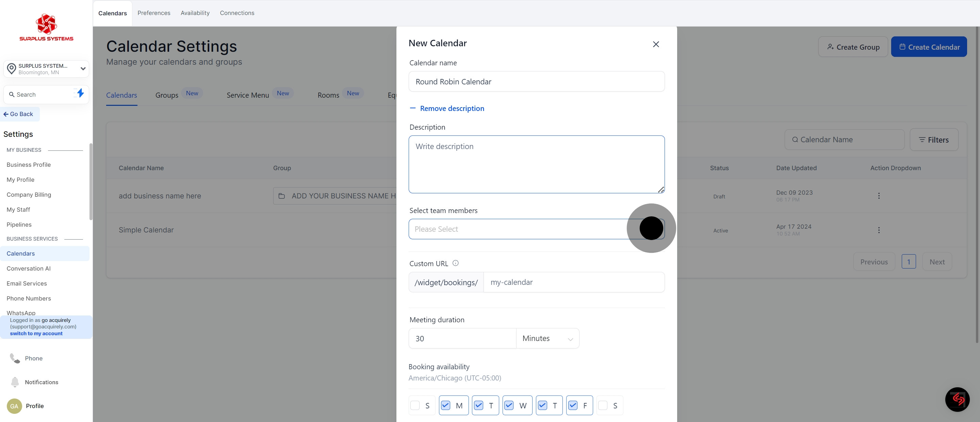Click the floating chat widget icon
The height and width of the screenshot is (422, 980).
click(957, 399)
